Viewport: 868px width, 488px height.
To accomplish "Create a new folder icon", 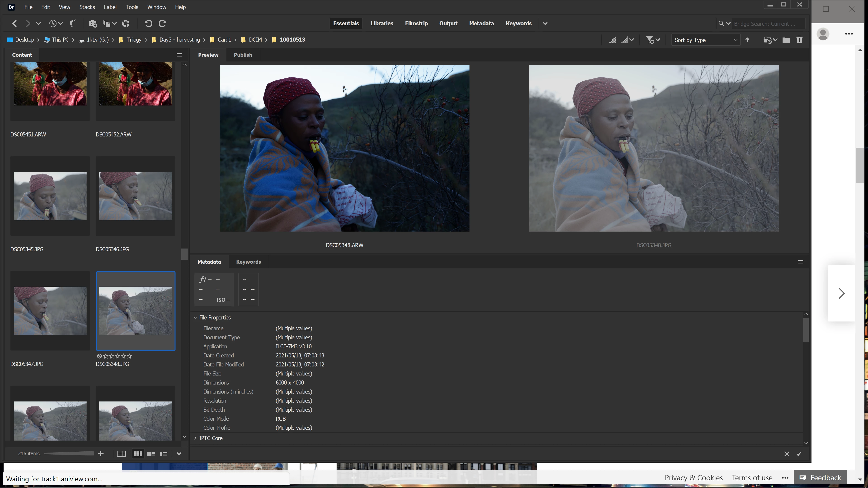I will pyautogui.click(x=786, y=40).
